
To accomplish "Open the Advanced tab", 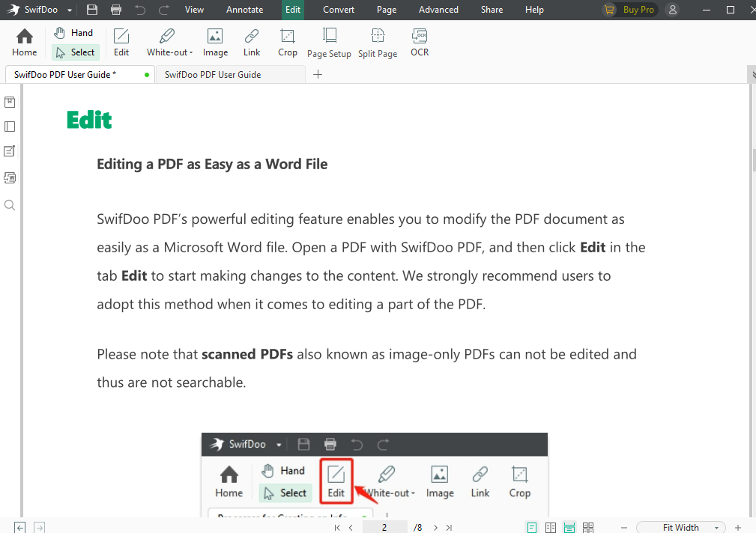I will [x=439, y=10].
